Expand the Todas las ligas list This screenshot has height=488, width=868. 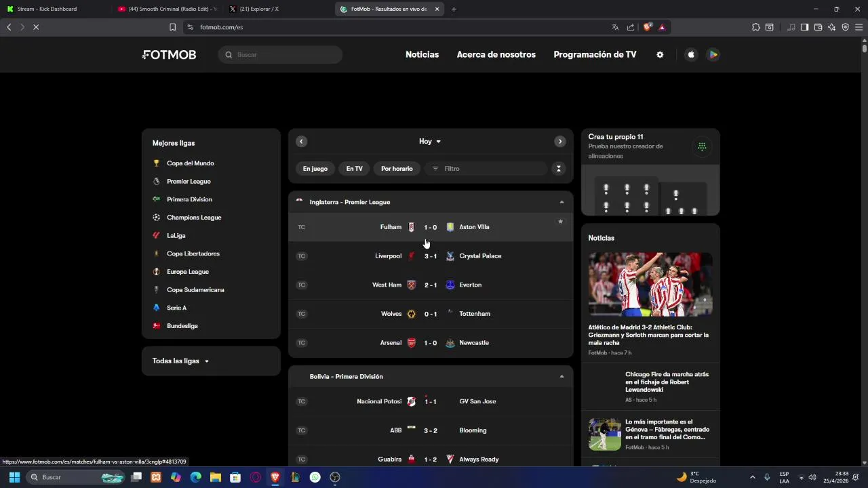point(180,361)
